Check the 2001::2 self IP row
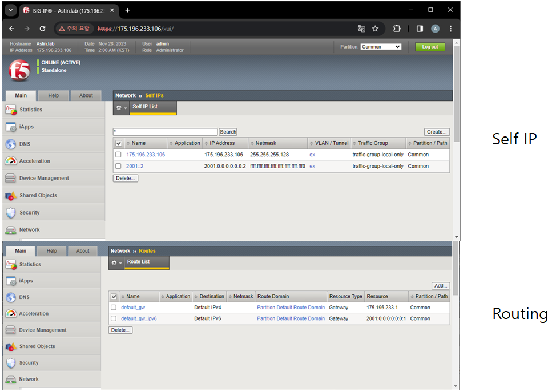Screen dimensions: 552x392 pyautogui.click(x=118, y=167)
